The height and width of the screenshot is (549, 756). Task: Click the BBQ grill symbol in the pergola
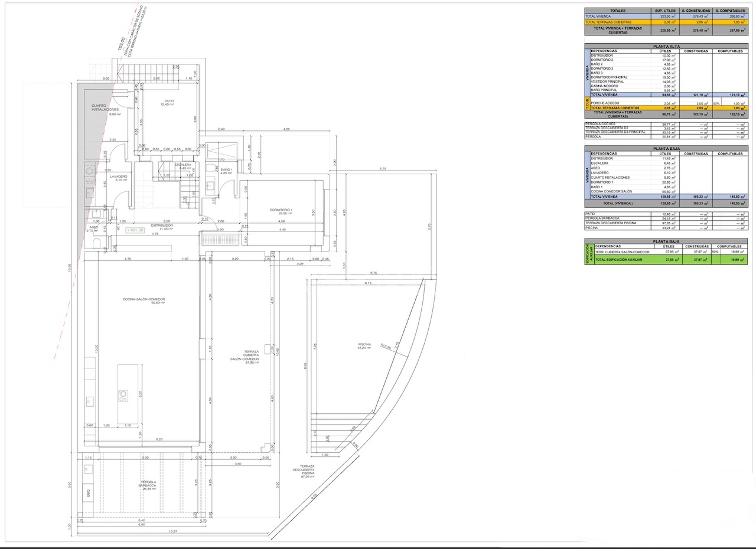click(88, 492)
